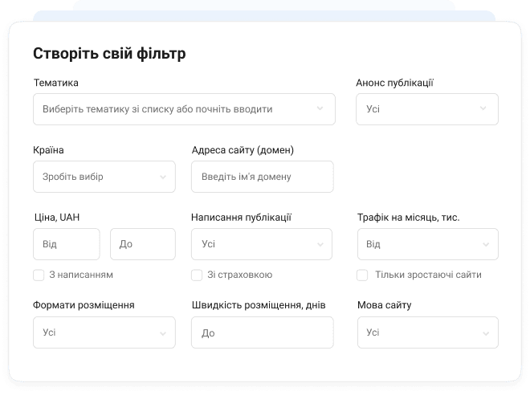
Task: Open the Мова сайту dropdown
Action: point(418,332)
